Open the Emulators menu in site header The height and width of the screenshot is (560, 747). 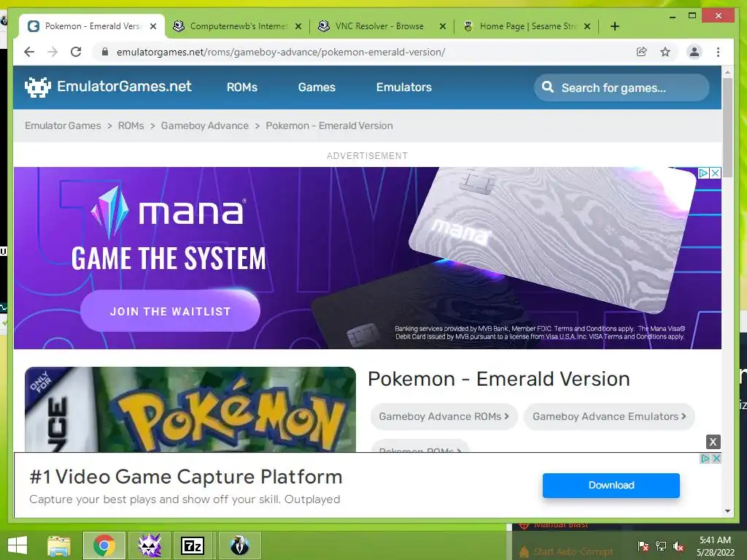pos(404,87)
